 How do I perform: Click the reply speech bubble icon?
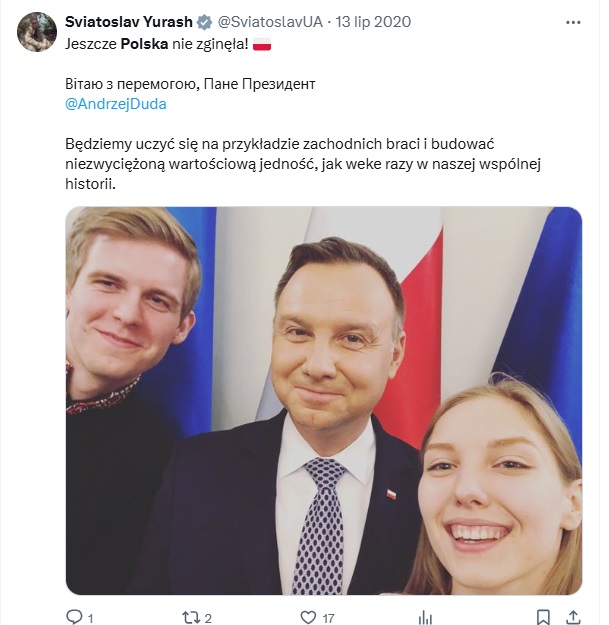(x=74, y=617)
